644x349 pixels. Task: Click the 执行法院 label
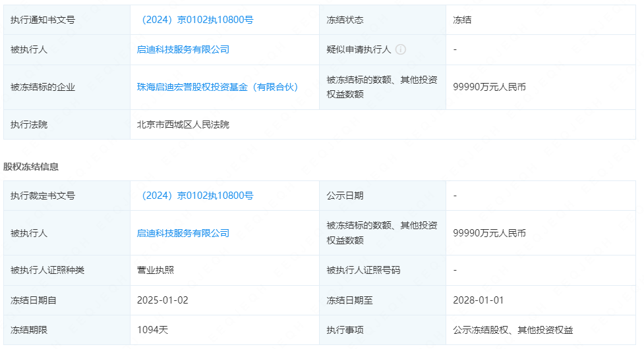(x=29, y=124)
